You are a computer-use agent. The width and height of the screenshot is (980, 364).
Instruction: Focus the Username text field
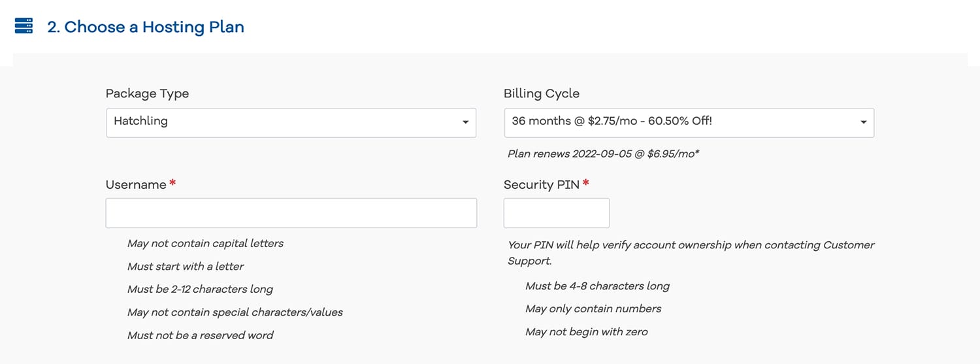(x=291, y=213)
